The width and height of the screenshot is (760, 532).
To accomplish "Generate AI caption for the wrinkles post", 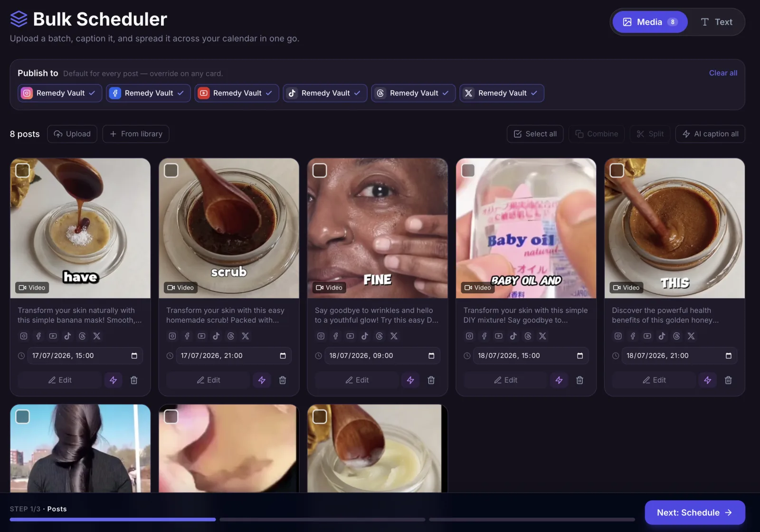I will 410,380.
